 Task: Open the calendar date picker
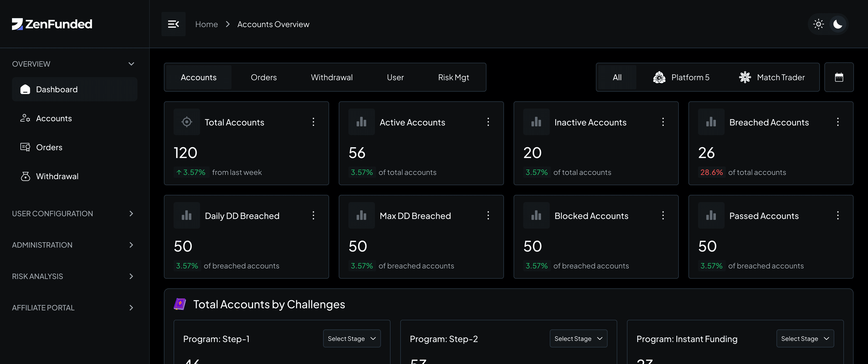[x=839, y=77]
